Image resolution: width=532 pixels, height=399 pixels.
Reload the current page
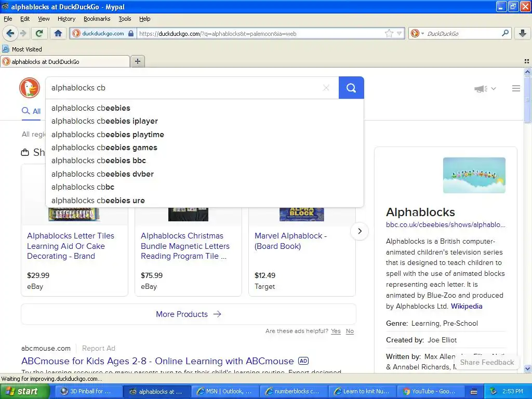point(39,33)
